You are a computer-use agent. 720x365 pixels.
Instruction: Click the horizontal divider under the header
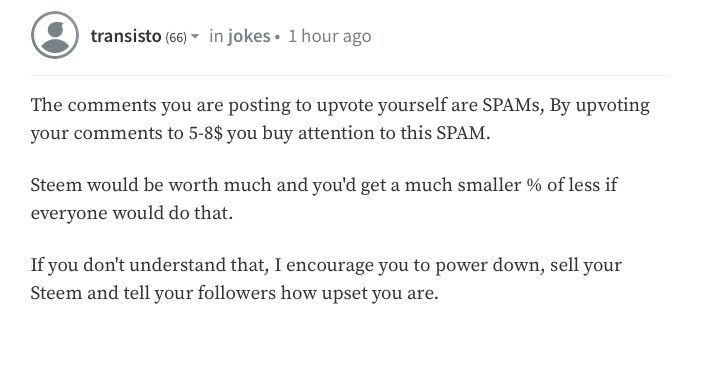(351, 75)
